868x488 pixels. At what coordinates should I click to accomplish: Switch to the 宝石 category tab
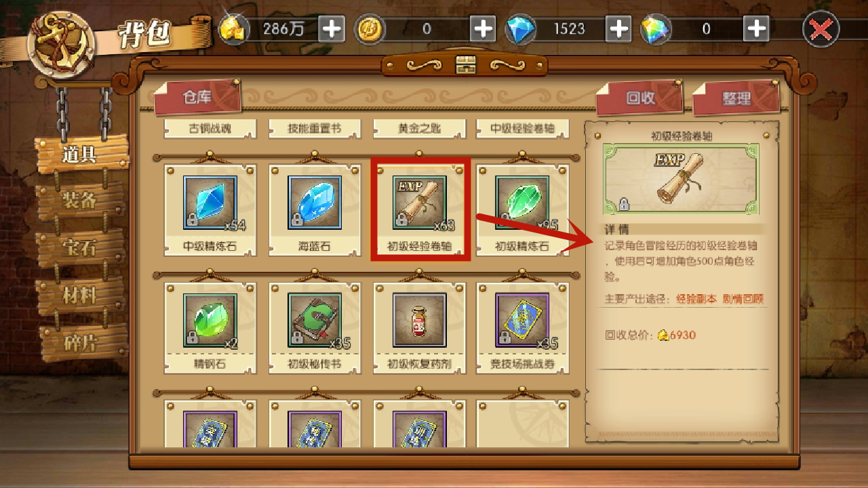(x=81, y=248)
